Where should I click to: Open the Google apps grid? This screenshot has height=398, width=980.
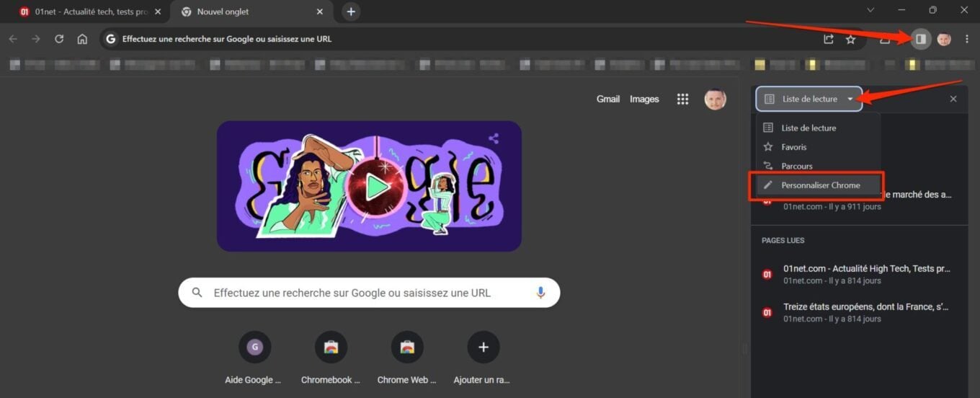coord(682,99)
